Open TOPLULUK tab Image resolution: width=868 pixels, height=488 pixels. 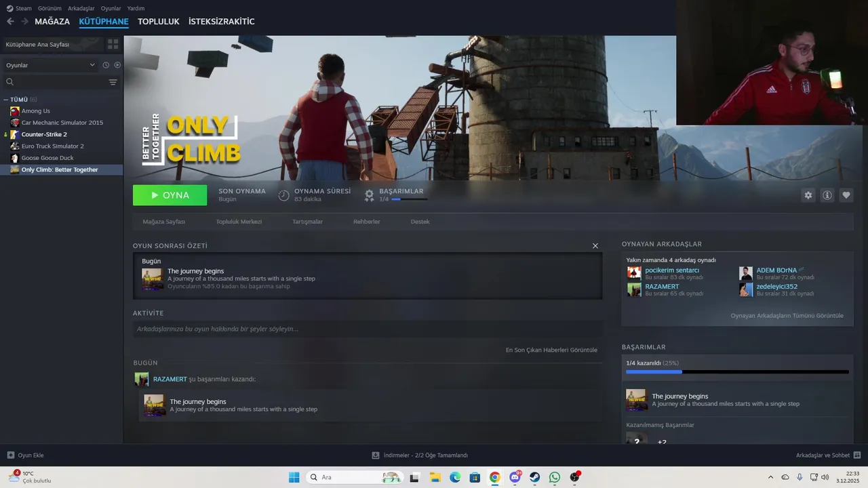[159, 22]
